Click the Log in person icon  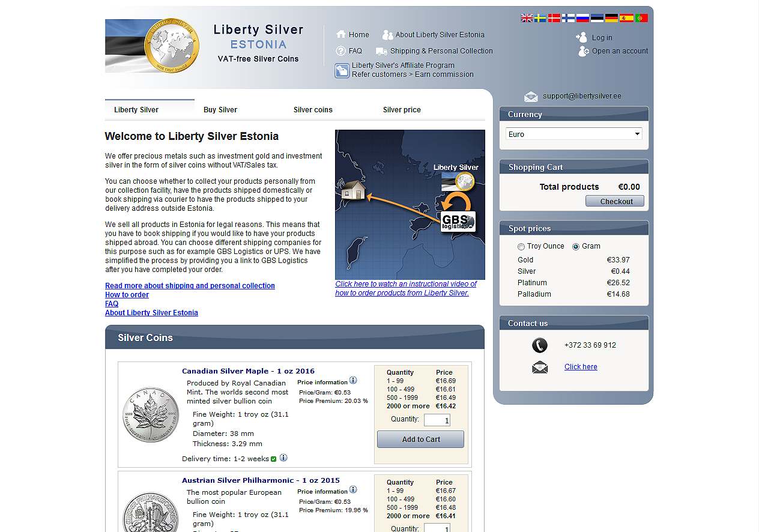581,37
